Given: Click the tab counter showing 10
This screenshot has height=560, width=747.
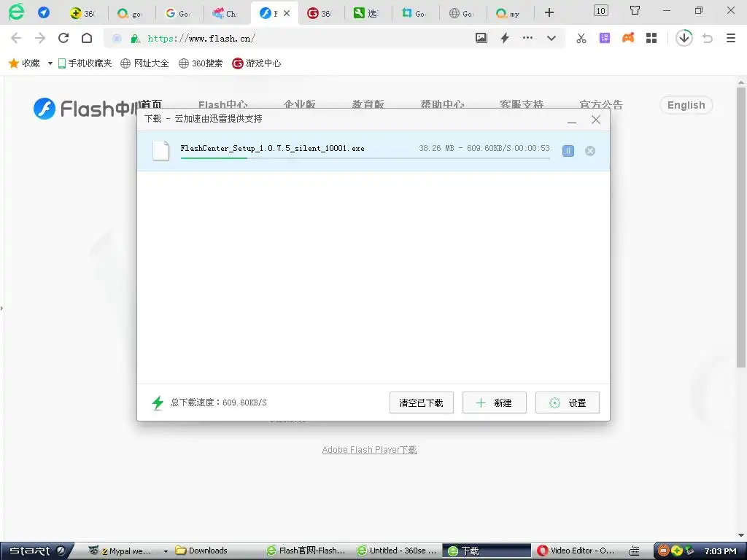Looking at the screenshot, I should click(601, 10).
